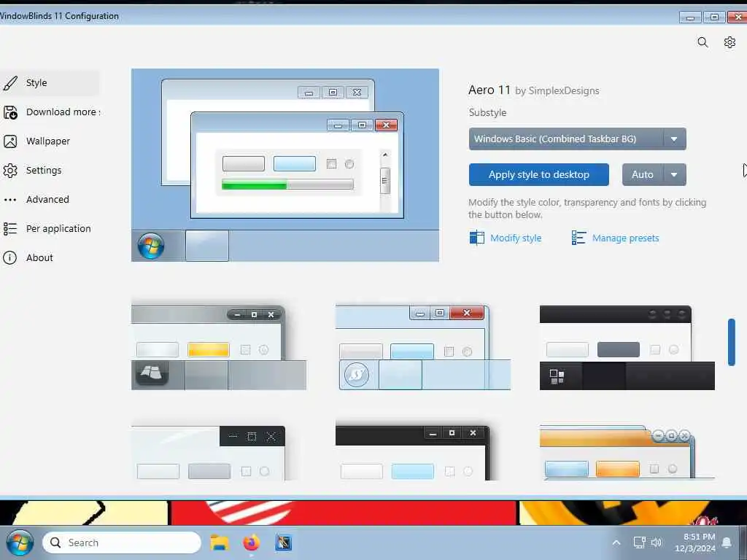Screen dimensions: 747x560
Task: Open notifications bell icon
Action: click(x=727, y=542)
